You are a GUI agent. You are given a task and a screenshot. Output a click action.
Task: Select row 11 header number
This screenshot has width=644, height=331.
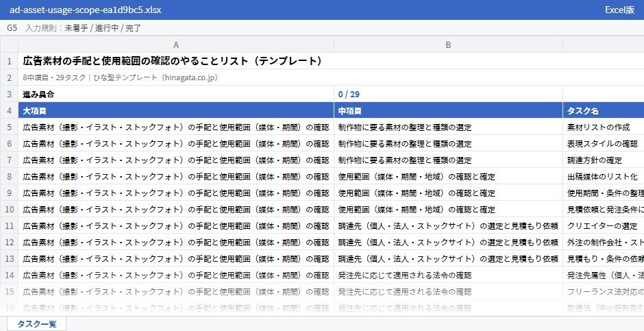pos(9,225)
